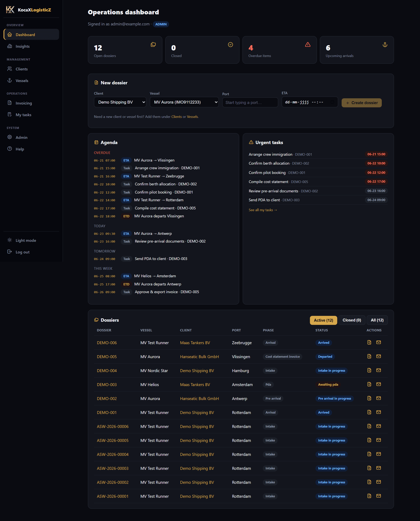Click mail icon for DEMO-004 row
This screenshot has height=521, width=420.
[x=379, y=370]
